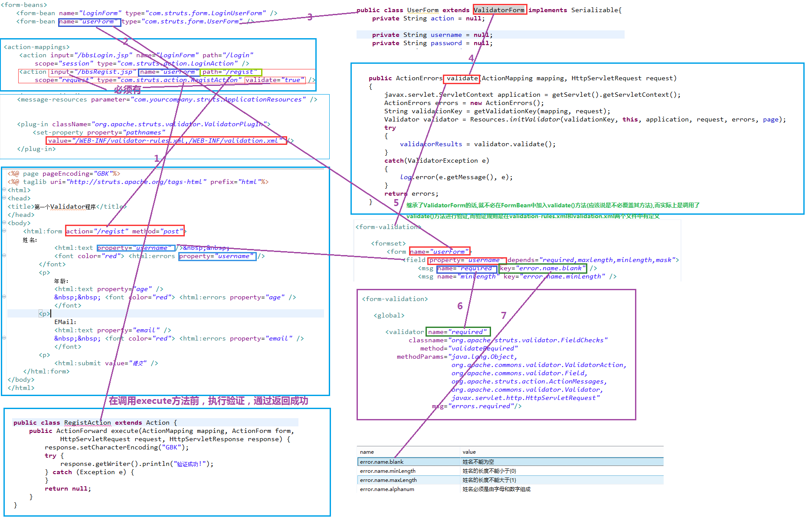
Task: Click the validator-rules.xml pathnames value
Action: [166, 141]
